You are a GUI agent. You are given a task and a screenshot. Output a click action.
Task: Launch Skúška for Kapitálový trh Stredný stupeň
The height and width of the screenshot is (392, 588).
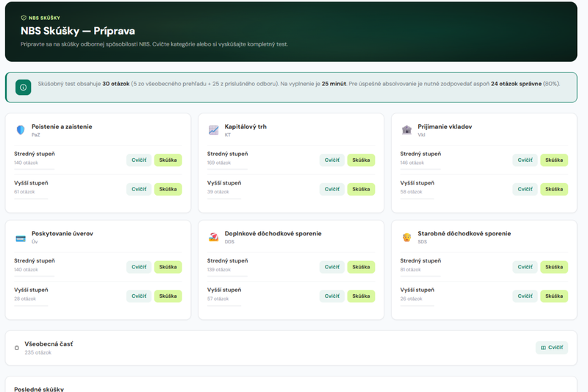pyautogui.click(x=361, y=160)
